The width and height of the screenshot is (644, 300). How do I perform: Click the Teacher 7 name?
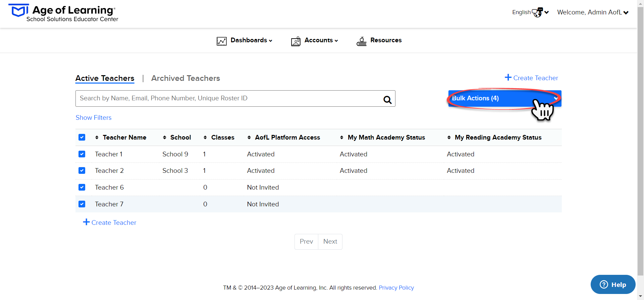(x=109, y=204)
